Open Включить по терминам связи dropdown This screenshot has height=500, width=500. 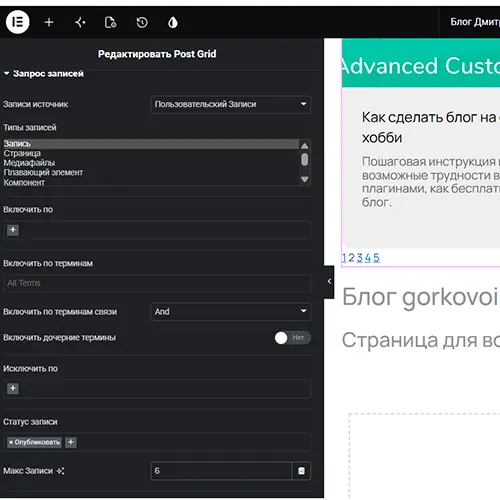click(x=230, y=312)
